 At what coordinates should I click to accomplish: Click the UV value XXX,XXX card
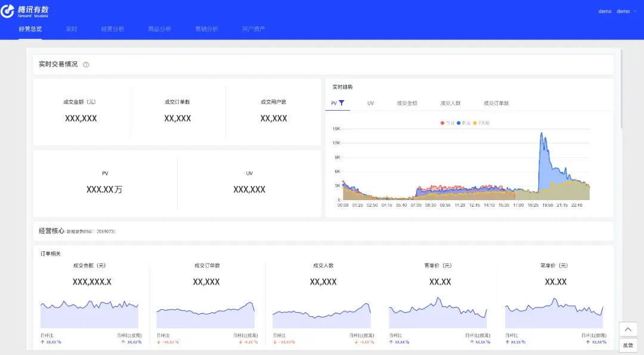click(249, 183)
